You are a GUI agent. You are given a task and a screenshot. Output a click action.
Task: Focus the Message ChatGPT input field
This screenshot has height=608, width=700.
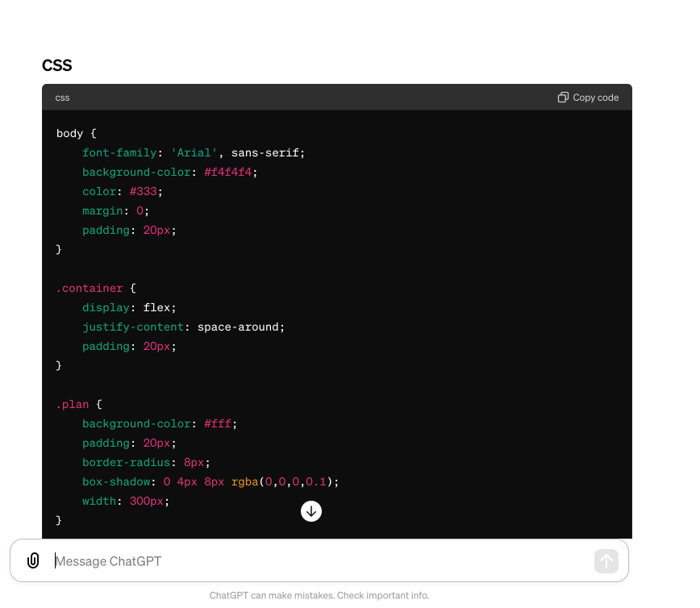click(x=319, y=561)
